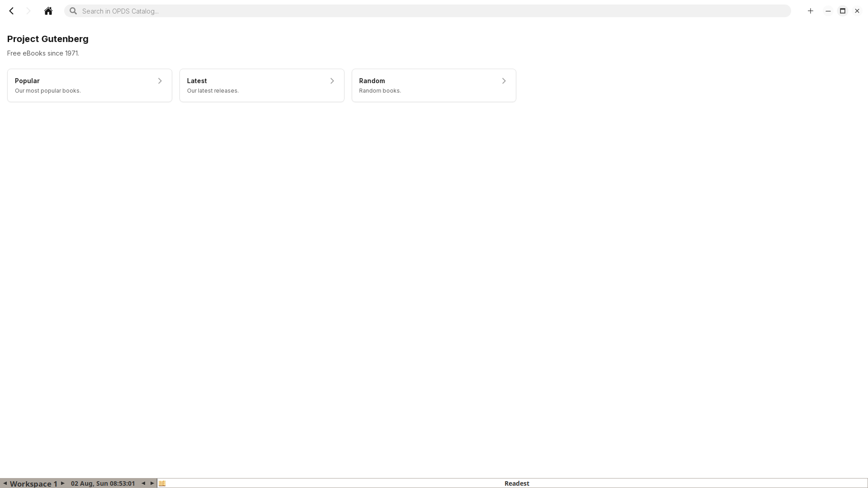Focus the Search in OPDS Catalog field

(x=428, y=11)
